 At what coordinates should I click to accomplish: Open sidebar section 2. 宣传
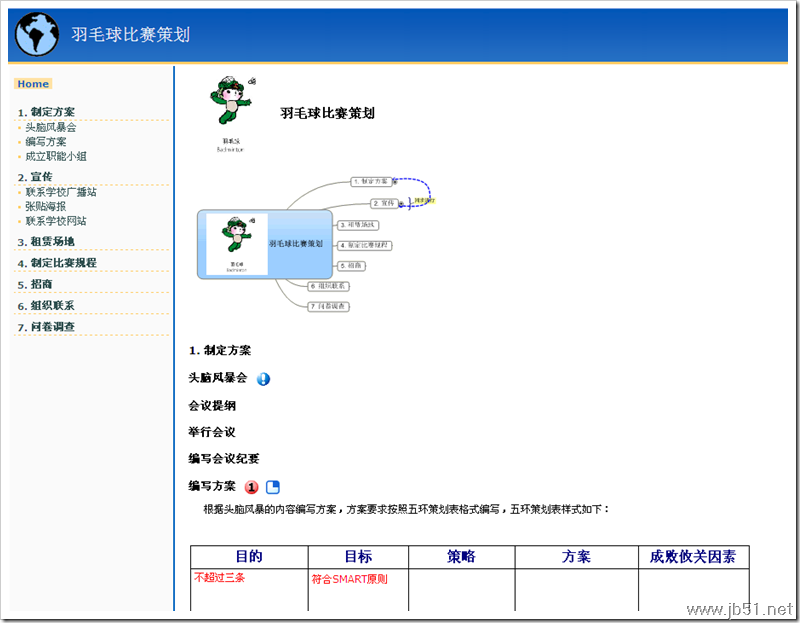(35, 177)
